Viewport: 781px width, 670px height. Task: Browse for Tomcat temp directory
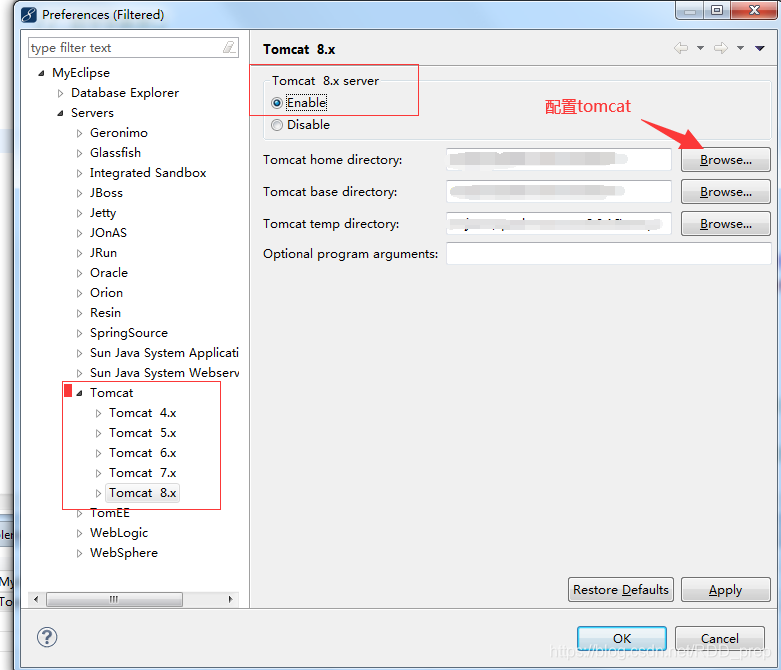725,224
